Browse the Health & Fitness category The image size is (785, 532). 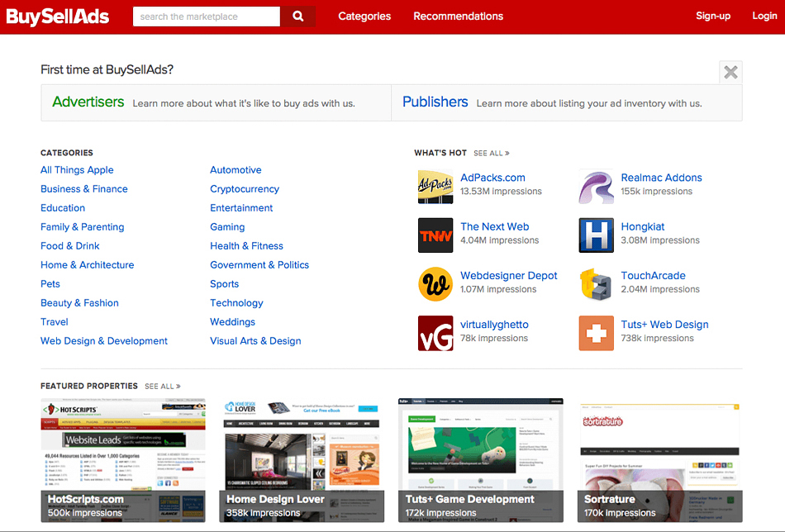[x=246, y=245]
